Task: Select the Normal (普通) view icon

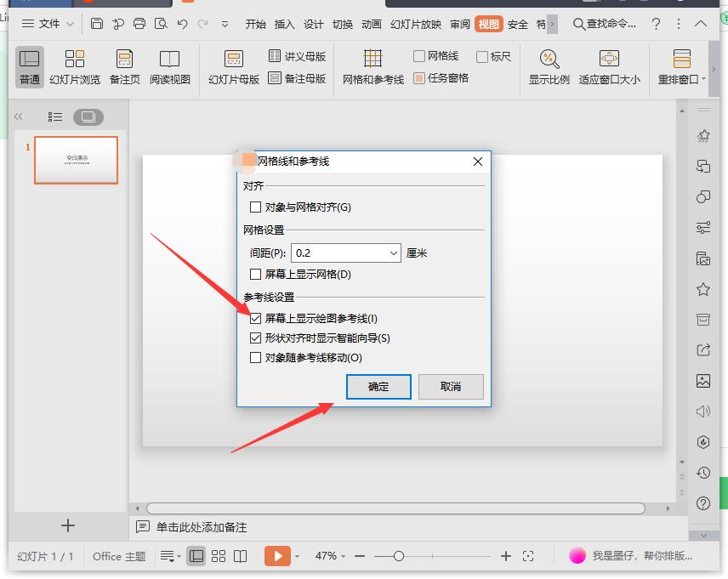Action: (x=29, y=66)
